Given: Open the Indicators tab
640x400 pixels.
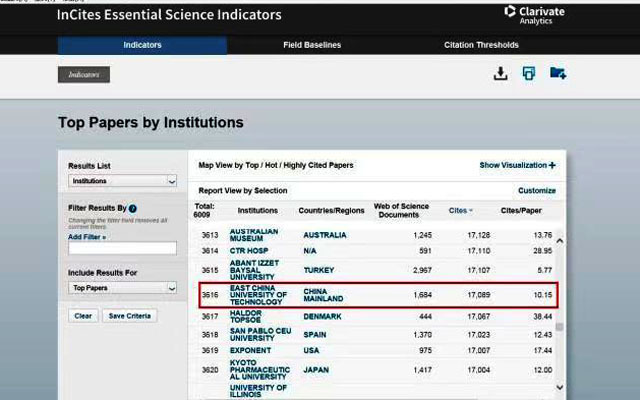Looking at the screenshot, I should click(142, 45).
